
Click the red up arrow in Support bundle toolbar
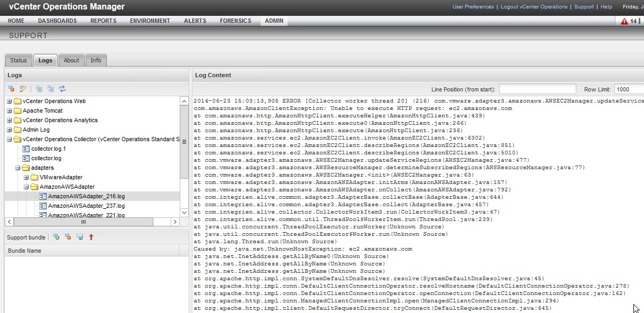click(91, 237)
